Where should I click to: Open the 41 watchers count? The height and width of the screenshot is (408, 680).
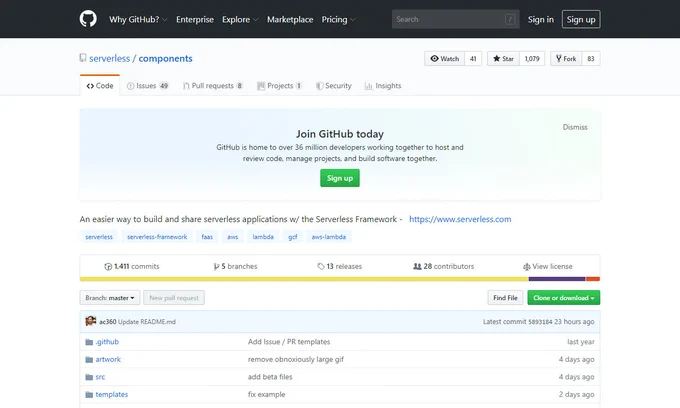(473, 59)
